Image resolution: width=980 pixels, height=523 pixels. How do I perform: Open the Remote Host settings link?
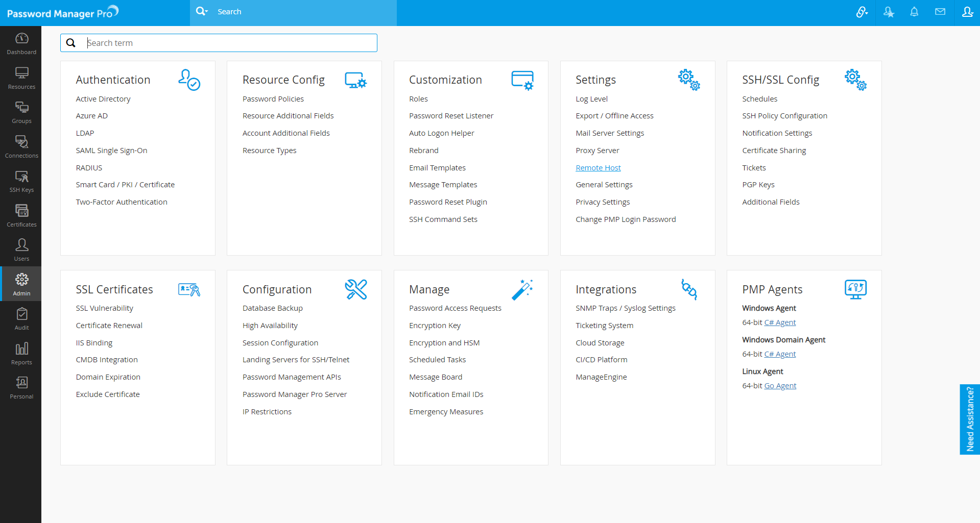[x=598, y=168]
